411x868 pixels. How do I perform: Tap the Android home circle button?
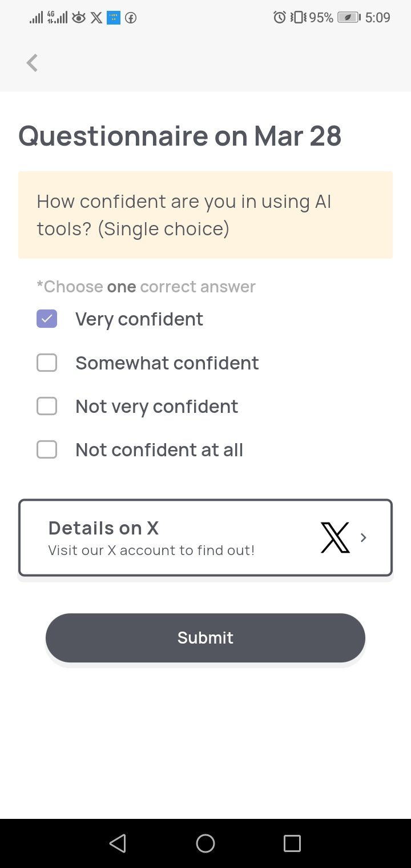[205, 843]
